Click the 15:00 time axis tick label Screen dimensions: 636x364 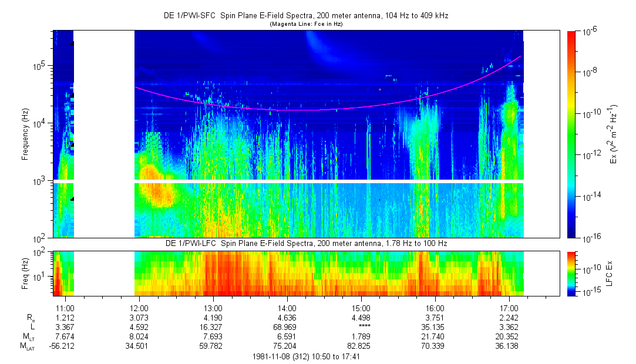[x=361, y=308]
